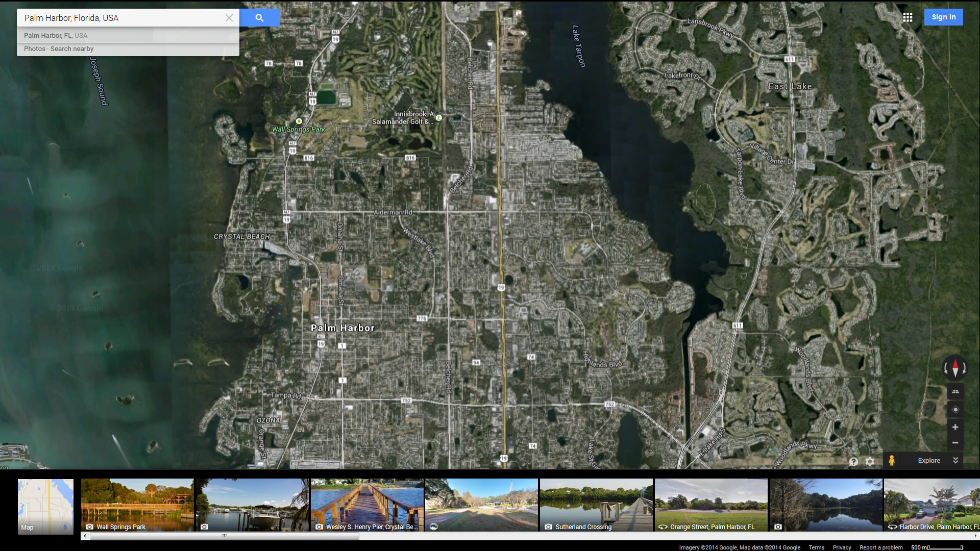Zoom out with minus button
The width and height of the screenshot is (980, 551).
pyautogui.click(x=955, y=443)
